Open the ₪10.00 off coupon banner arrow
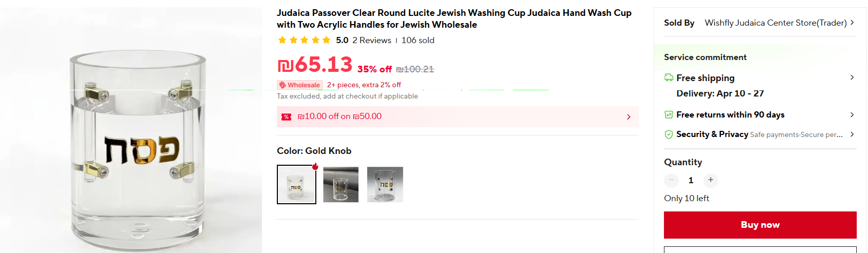This screenshot has width=868, height=253. click(629, 117)
